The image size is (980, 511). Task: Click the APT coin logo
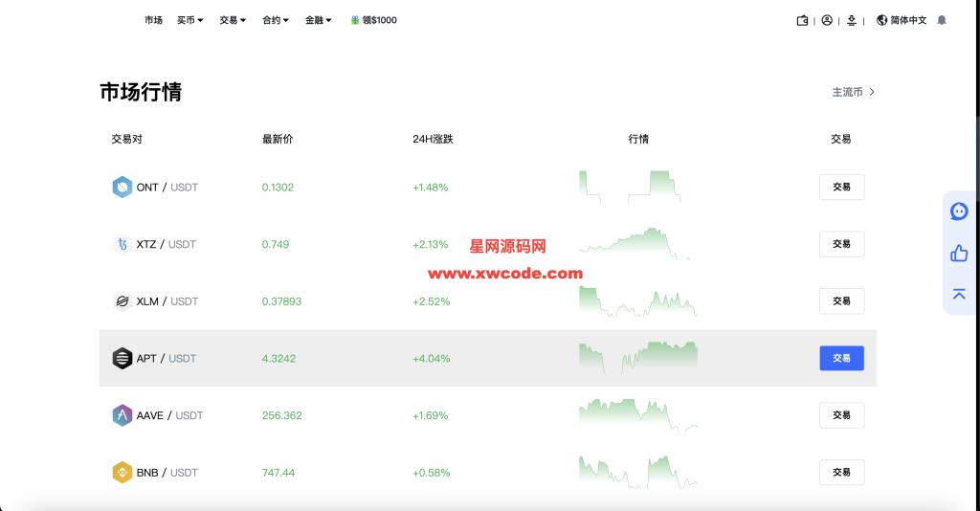[x=122, y=359]
